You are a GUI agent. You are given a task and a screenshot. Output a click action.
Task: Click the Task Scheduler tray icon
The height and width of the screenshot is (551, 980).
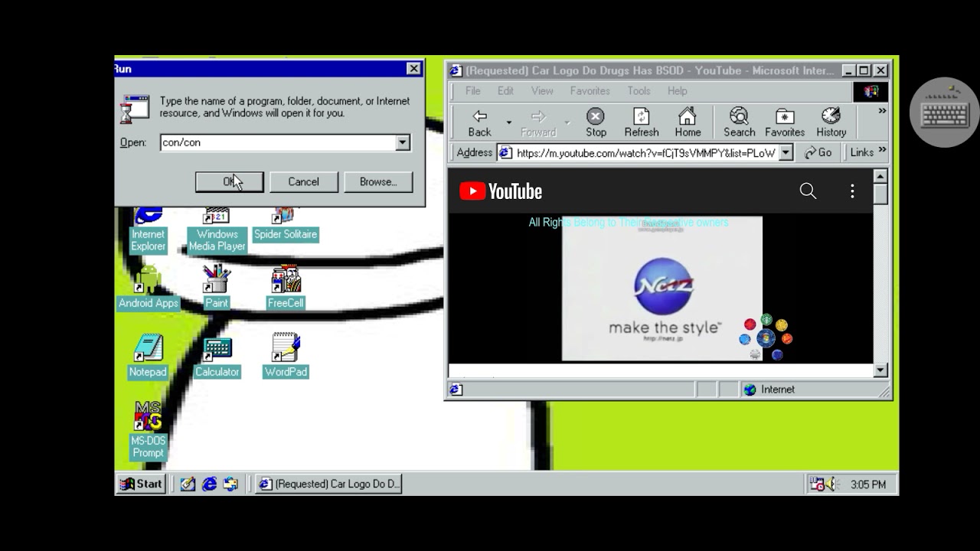[817, 484]
